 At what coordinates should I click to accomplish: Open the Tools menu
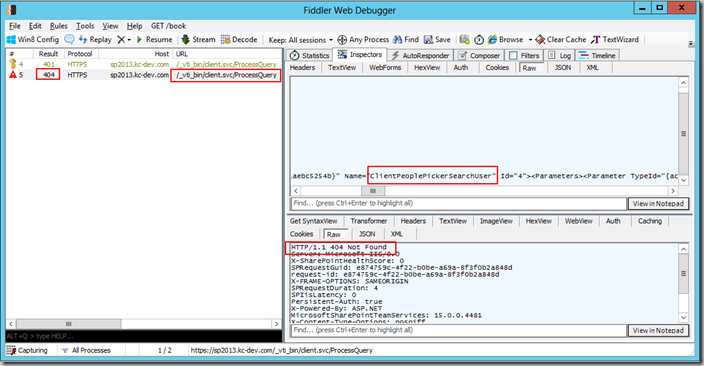(85, 26)
